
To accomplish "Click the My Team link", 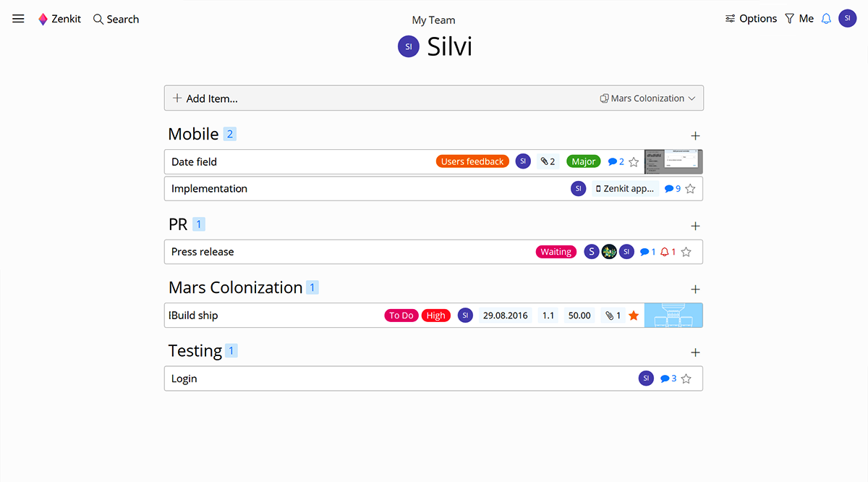I will pyautogui.click(x=434, y=20).
